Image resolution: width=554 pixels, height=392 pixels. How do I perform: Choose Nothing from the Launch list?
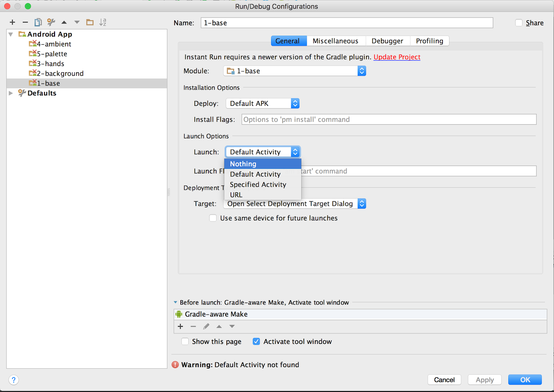click(263, 164)
